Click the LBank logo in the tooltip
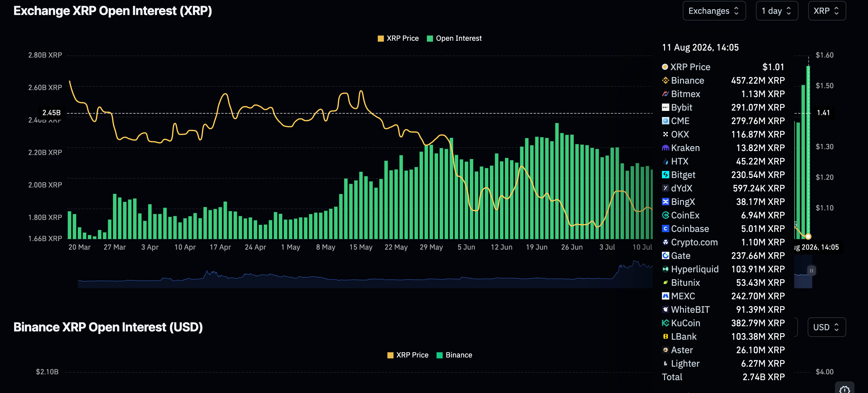 pos(665,336)
